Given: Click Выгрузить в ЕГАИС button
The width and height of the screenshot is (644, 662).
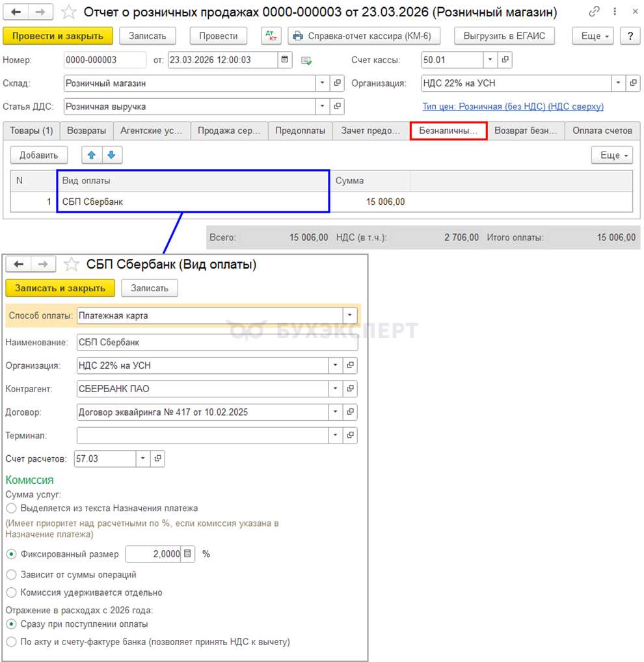Looking at the screenshot, I should [x=504, y=36].
